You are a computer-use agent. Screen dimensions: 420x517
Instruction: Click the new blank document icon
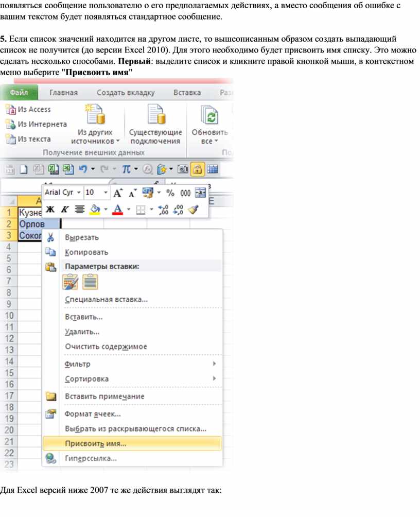(x=24, y=169)
